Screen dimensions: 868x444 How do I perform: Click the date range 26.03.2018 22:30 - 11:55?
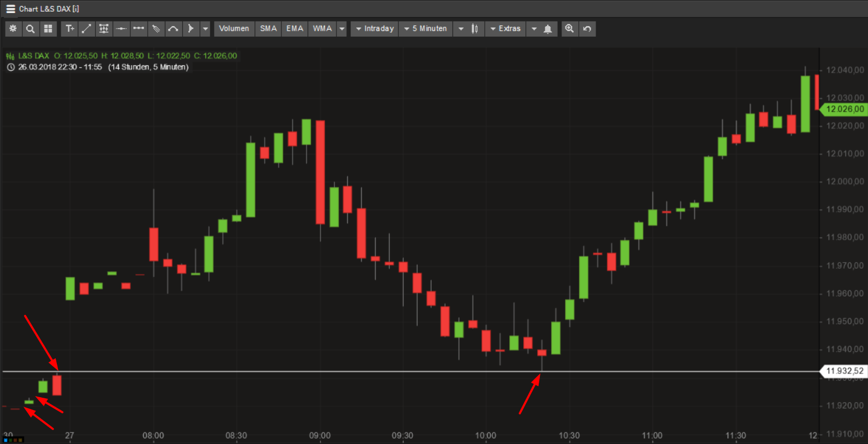pos(60,67)
